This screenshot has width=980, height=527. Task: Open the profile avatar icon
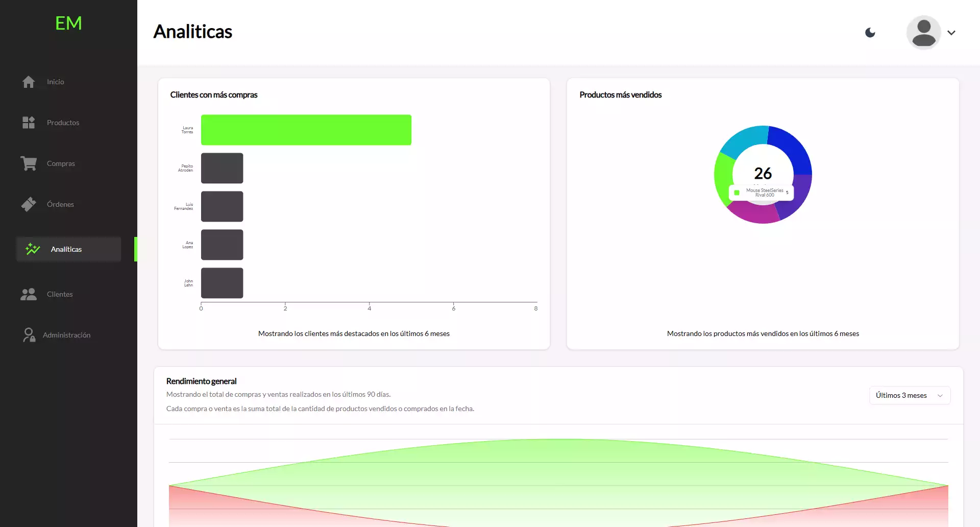(x=923, y=32)
